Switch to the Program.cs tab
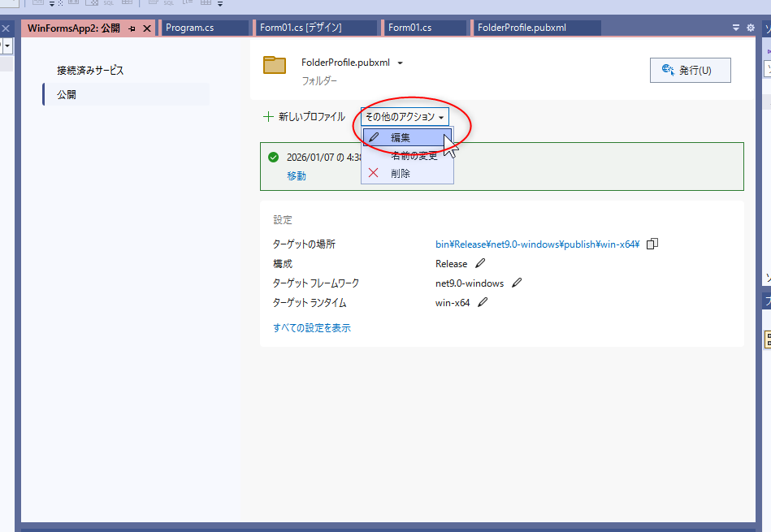 (x=203, y=28)
